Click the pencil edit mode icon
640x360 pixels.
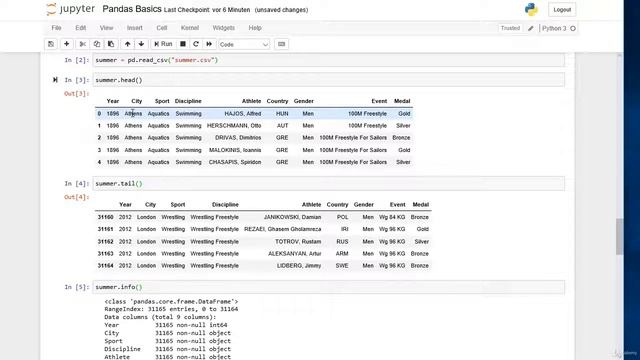531,28
